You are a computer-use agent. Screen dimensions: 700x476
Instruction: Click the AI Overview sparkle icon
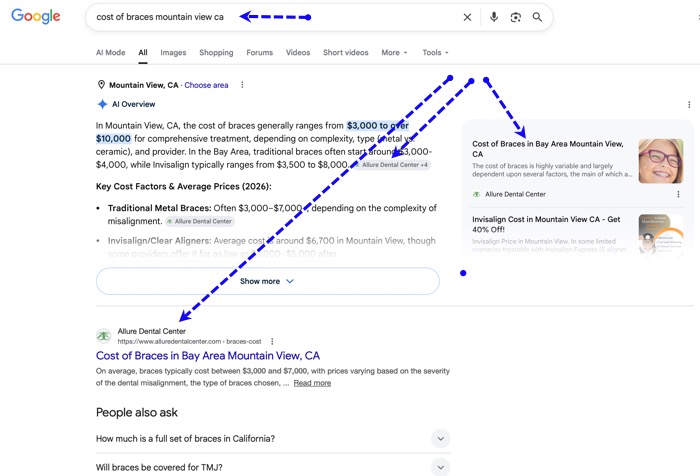tap(102, 104)
